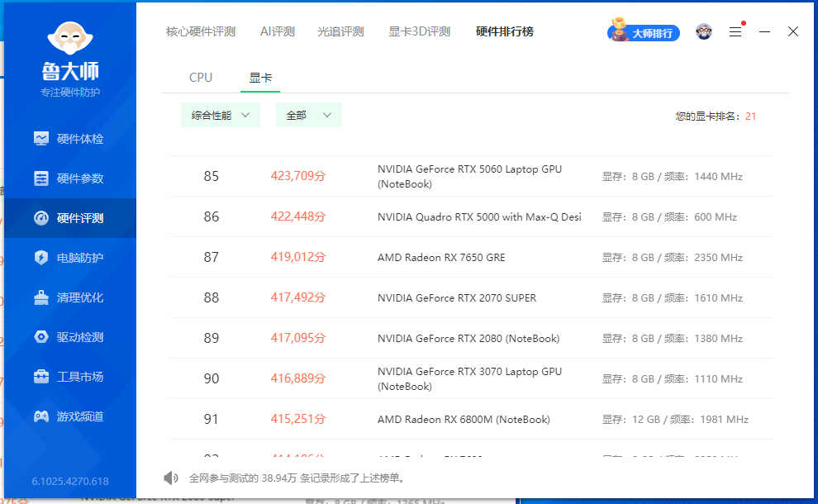Select NVIDIA GeForce RTX 2080 (NoteBook) row
The height and width of the screenshot is (504, 818).
(x=472, y=338)
